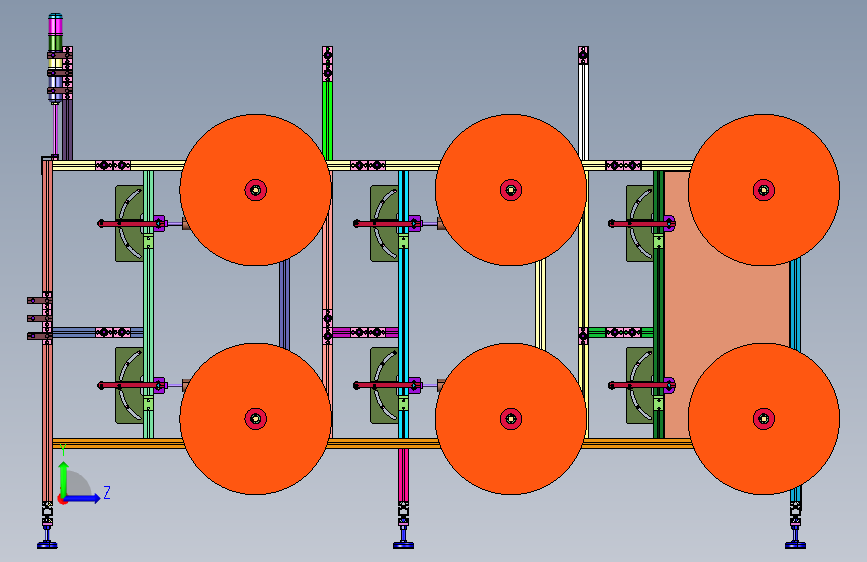Select the bright green vertical post above frame

327,120
